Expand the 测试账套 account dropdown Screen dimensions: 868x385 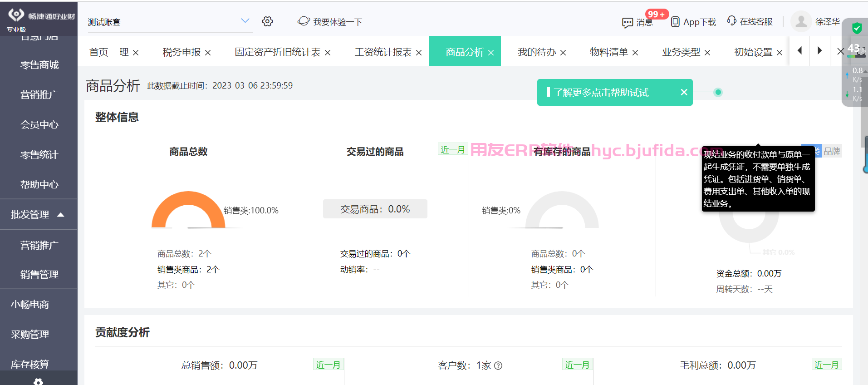click(x=245, y=21)
